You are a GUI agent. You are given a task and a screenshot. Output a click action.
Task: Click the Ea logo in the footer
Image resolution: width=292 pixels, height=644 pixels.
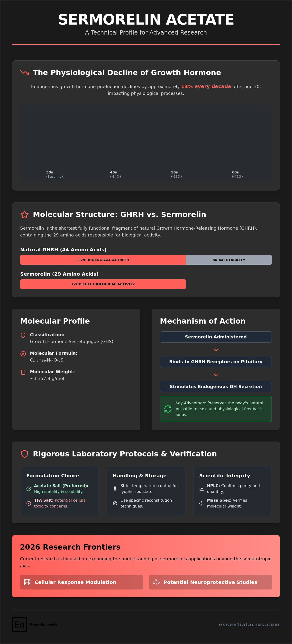click(19, 625)
